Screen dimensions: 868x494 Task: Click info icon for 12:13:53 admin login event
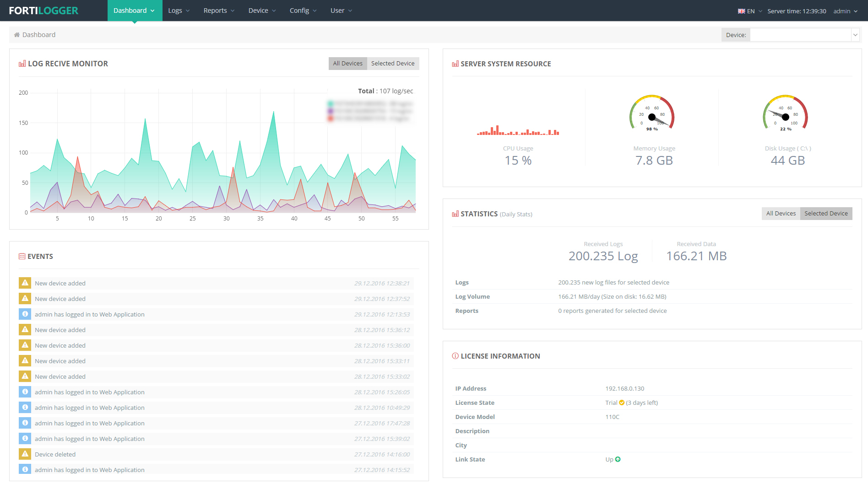pos(25,314)
